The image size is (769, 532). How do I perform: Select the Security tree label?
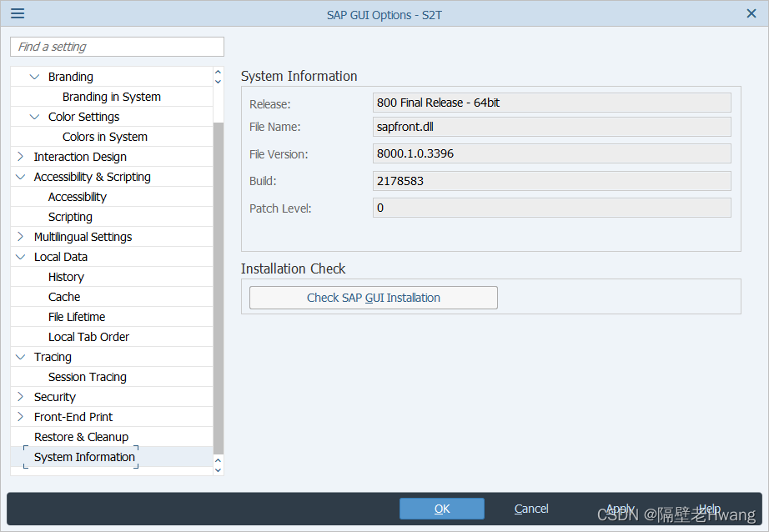pos(55,397)
